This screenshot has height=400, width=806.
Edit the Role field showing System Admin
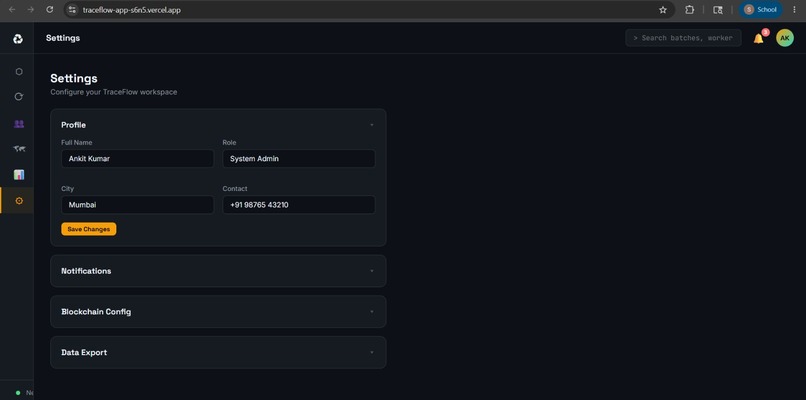coord(299,159)
